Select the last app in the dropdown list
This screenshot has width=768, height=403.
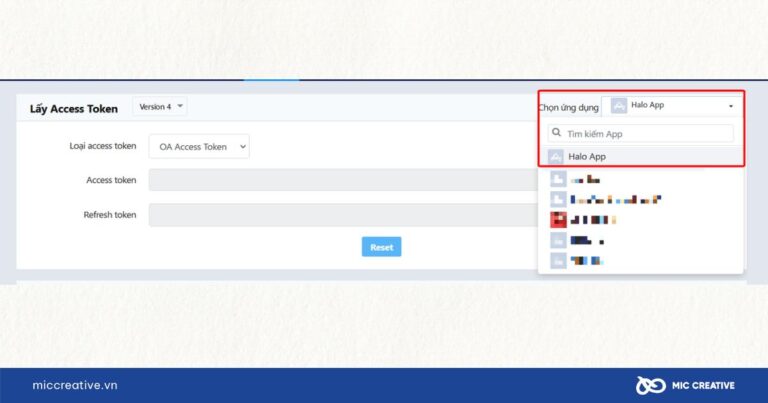coord(585,261)
